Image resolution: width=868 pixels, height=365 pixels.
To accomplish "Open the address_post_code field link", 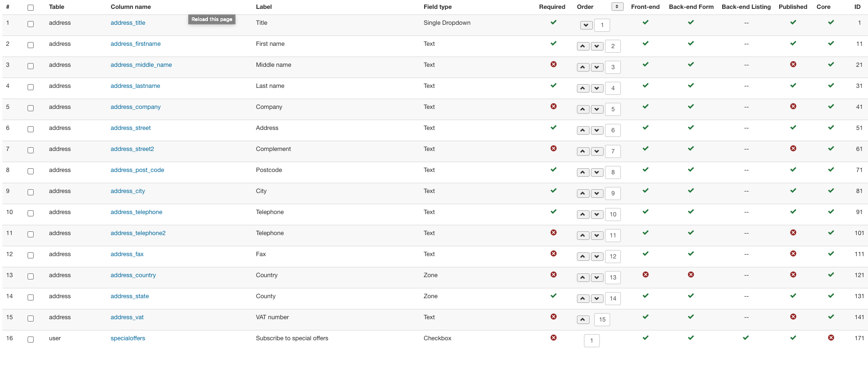I will [x=137, y=170].
